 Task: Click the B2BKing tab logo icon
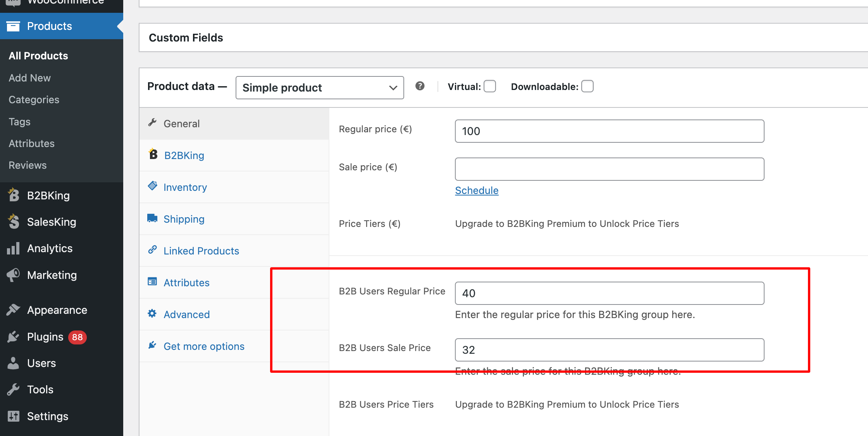153,154
